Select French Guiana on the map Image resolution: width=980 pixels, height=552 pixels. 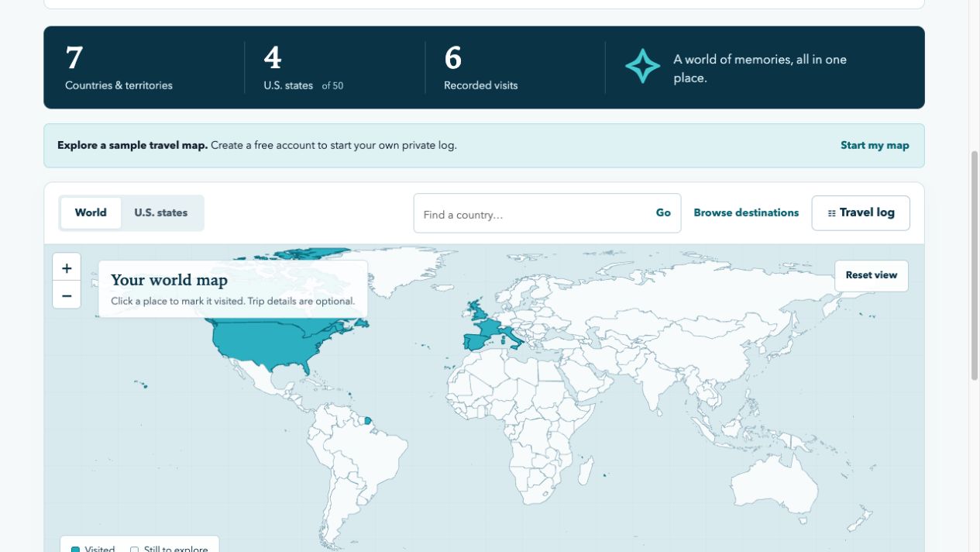[x=368, y=422]
